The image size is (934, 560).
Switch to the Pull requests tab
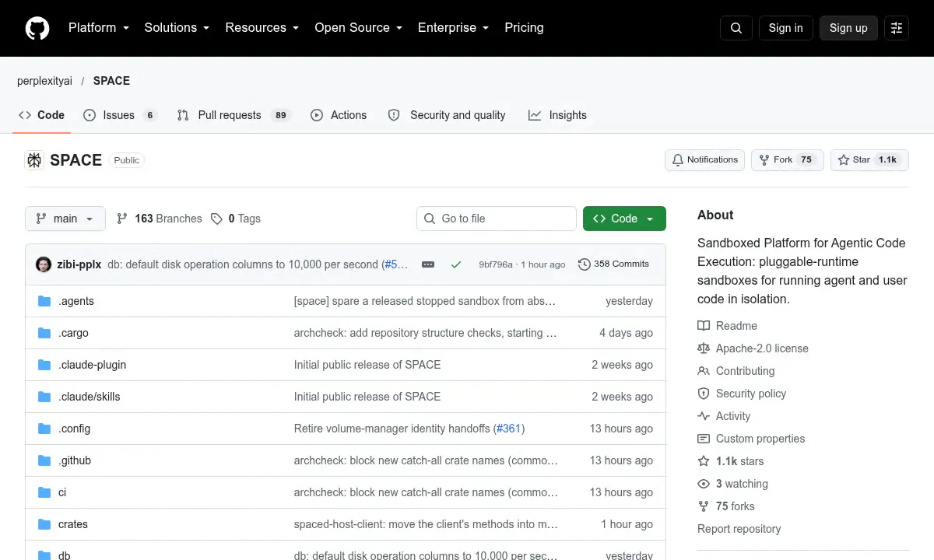click(233, 115)
